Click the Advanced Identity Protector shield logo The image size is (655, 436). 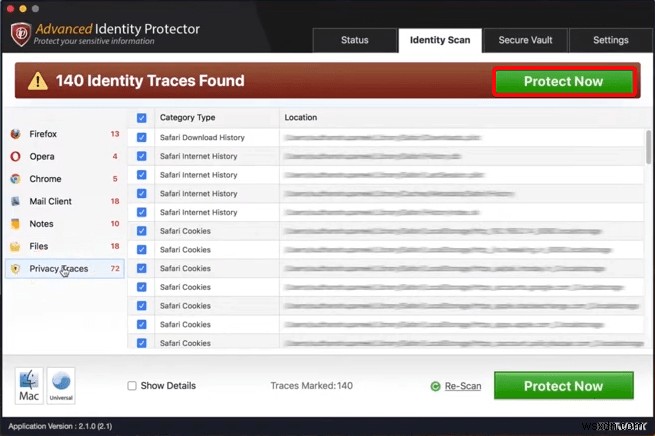pos(21,34)
